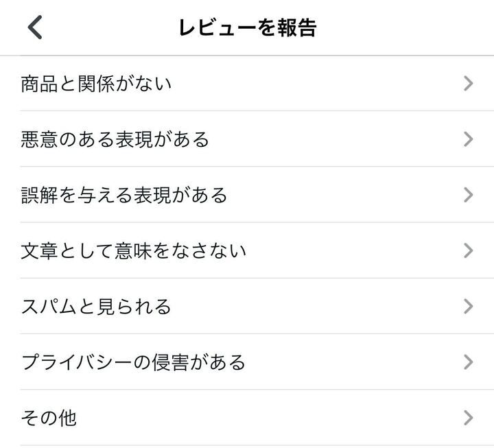Report the review for malicious expressions

click(257, 139)
